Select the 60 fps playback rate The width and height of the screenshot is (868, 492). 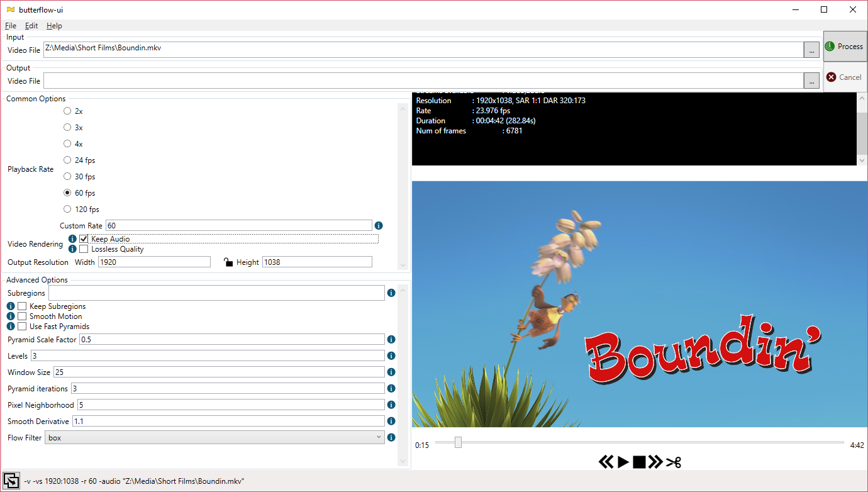pos(67,193)
